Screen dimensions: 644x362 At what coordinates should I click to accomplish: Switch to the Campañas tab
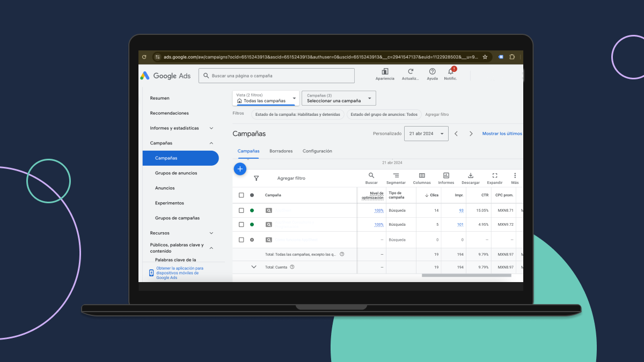248,151
